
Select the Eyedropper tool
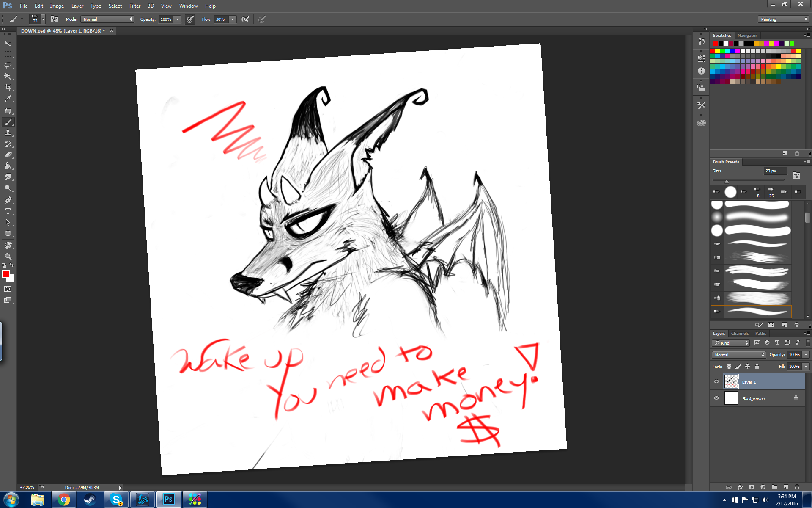(8, 99)
